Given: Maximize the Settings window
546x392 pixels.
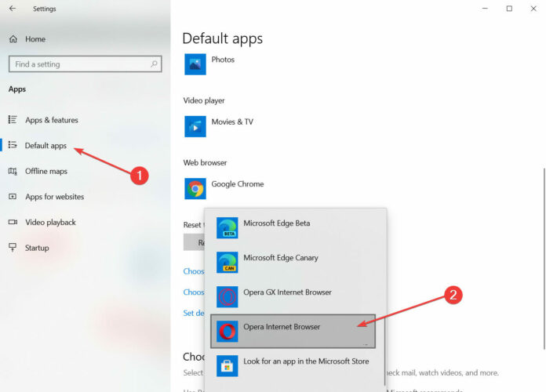Looking at the screenshot, I should pyautogui.click(x=509, y=9).
